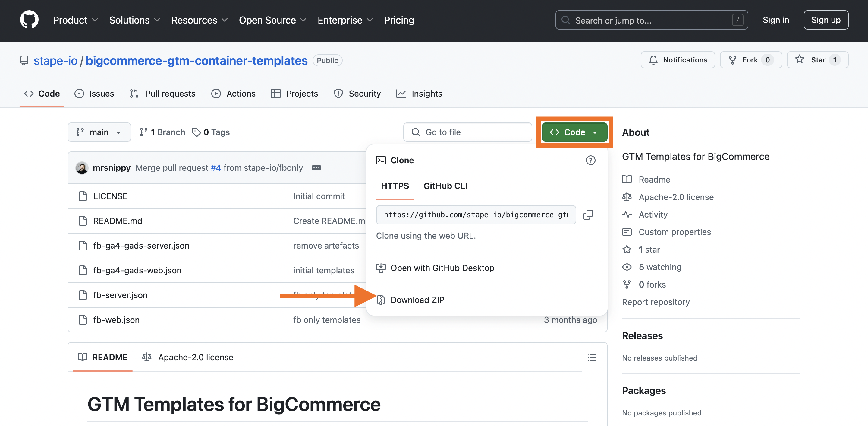Click the shield Security tab icon
The height and width of the screenshot is (426, 868).
338,93
